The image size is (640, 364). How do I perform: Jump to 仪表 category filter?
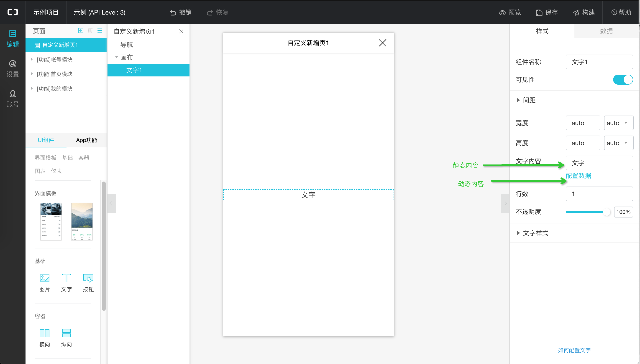56,171
